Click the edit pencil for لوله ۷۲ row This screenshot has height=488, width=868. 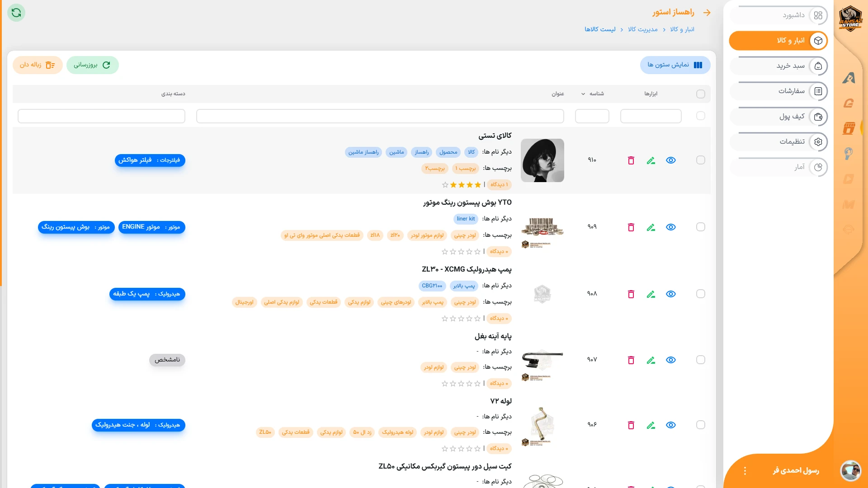(651, 425)
